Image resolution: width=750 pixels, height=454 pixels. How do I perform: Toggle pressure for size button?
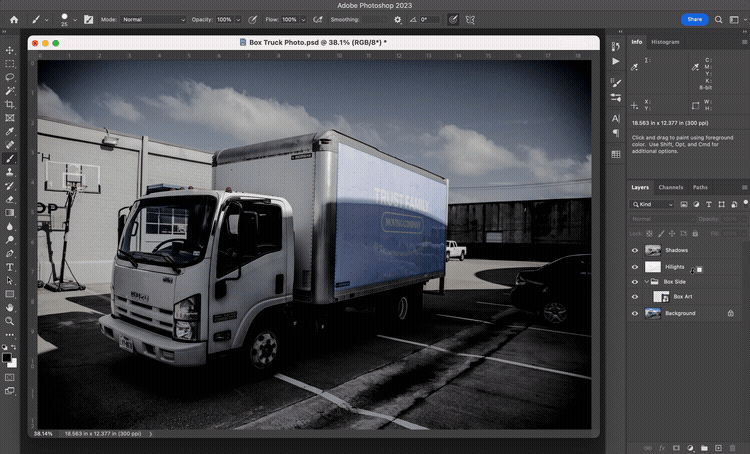click(453, 20)
